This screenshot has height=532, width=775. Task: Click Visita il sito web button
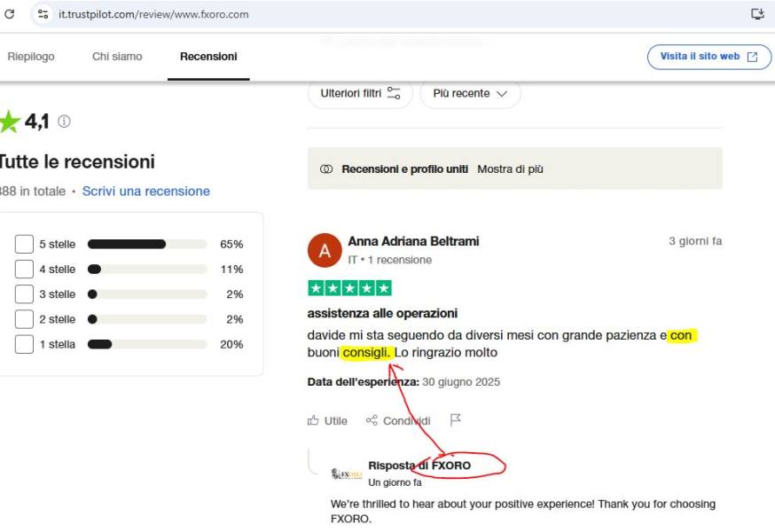click(x=709, y=57)
